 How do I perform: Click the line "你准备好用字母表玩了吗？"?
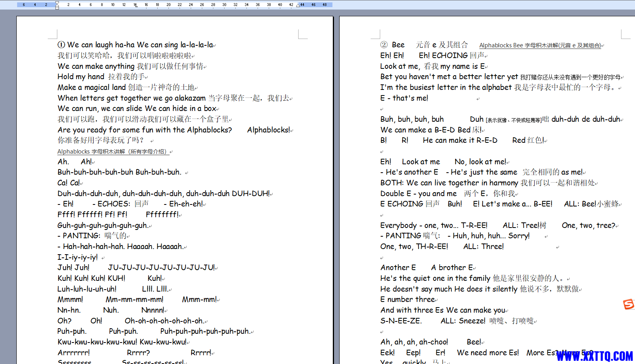[101, 140]
